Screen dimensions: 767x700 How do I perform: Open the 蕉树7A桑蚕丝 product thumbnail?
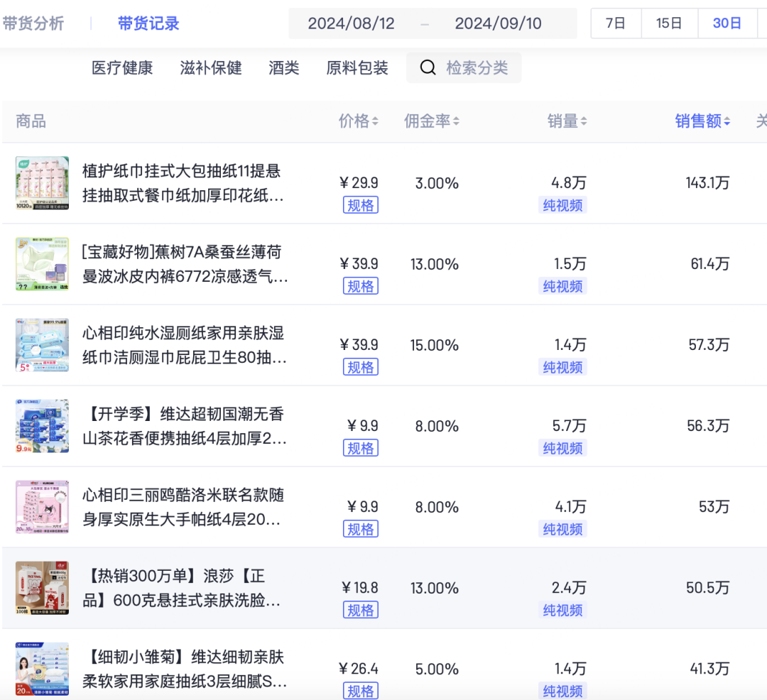click(x=42, y=264)
